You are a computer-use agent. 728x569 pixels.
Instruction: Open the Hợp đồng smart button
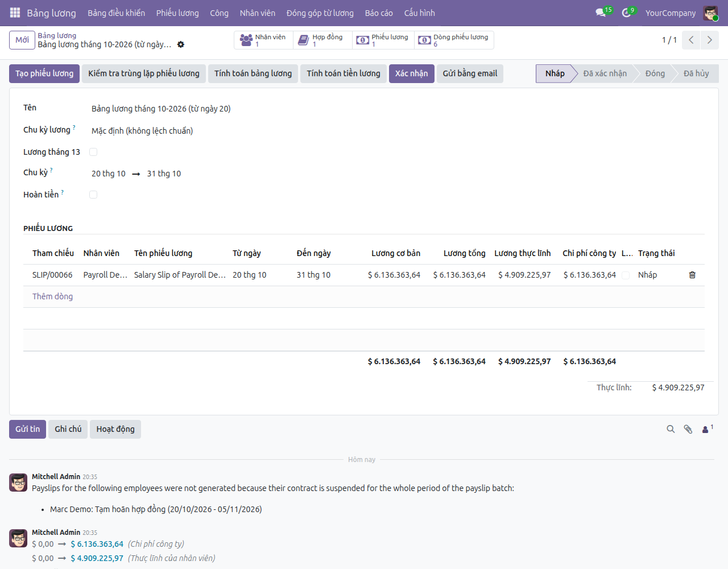coord(322,40)
